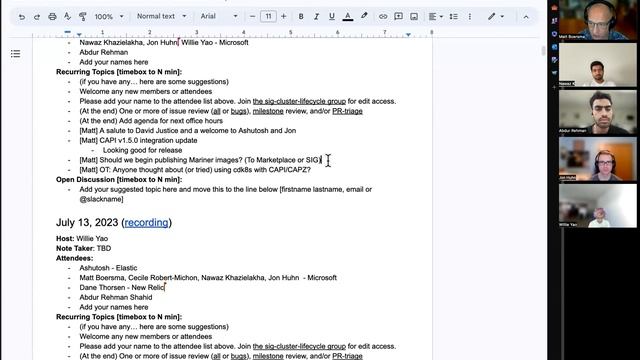Click 'Ashutosh - Elastic' attendee
This screenshot has height=360, width=640.
coord(108,268)
